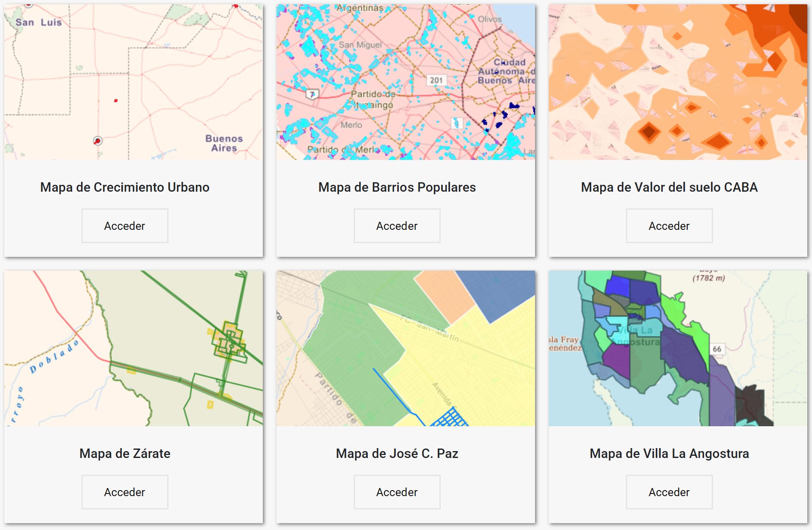Select the title 'Mapa de Barrios Populares'

[397, 187]
